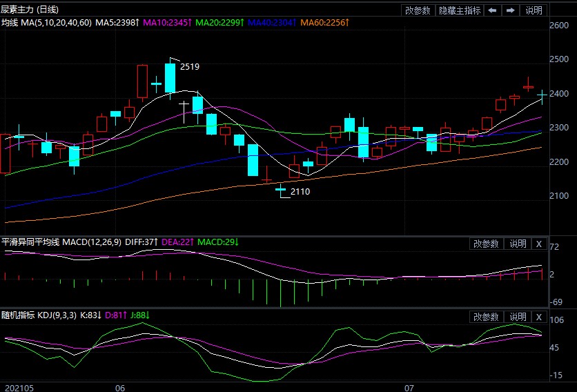
Task: Click the left arrow in chart header
Action: click(492, 10)
